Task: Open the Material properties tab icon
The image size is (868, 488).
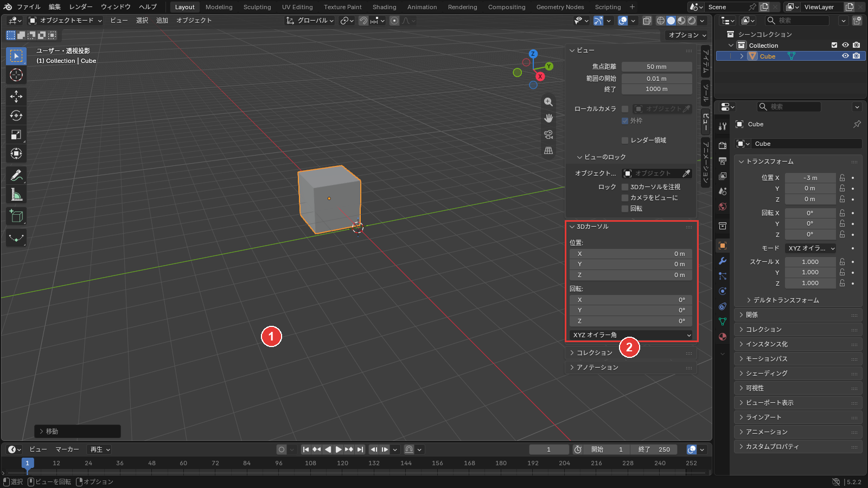Action: click(x=723, y=337)
